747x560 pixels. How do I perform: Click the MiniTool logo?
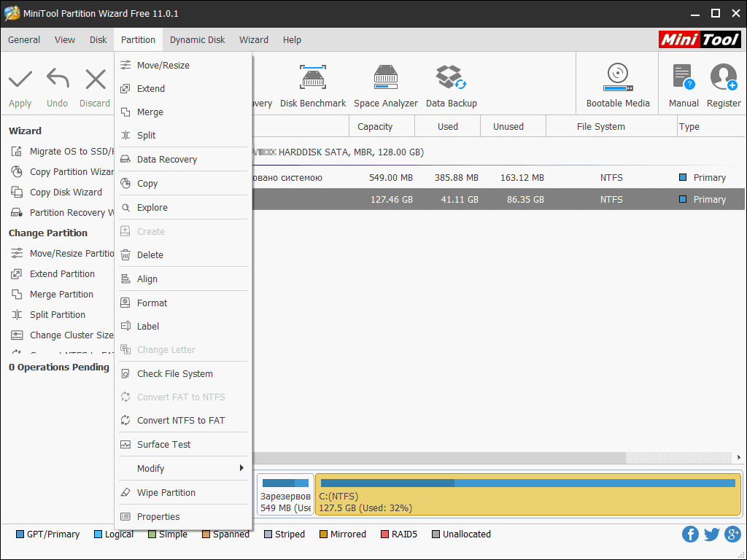(700, 39)
